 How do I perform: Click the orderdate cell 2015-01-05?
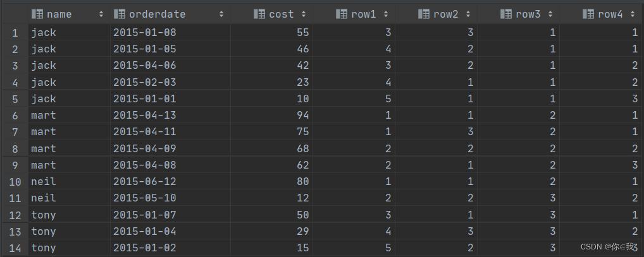coord(170,49)
